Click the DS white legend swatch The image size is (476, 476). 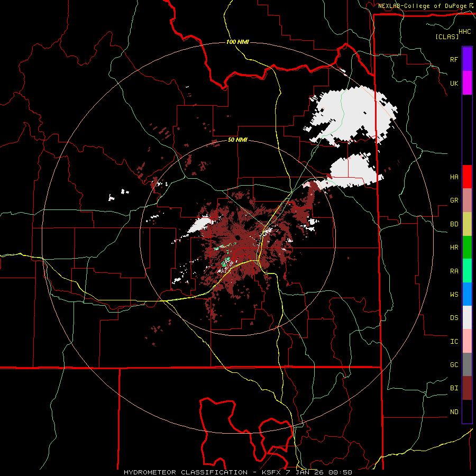click(467, 317)
